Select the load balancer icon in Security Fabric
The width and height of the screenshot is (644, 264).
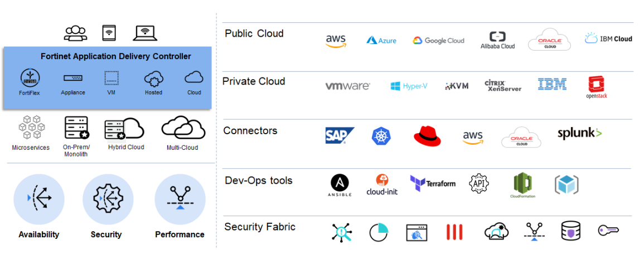click(534, 232)
